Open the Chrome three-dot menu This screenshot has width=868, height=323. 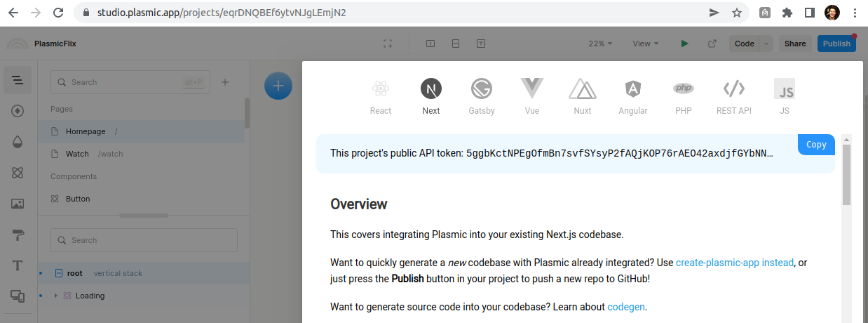(x=855, y=13)
